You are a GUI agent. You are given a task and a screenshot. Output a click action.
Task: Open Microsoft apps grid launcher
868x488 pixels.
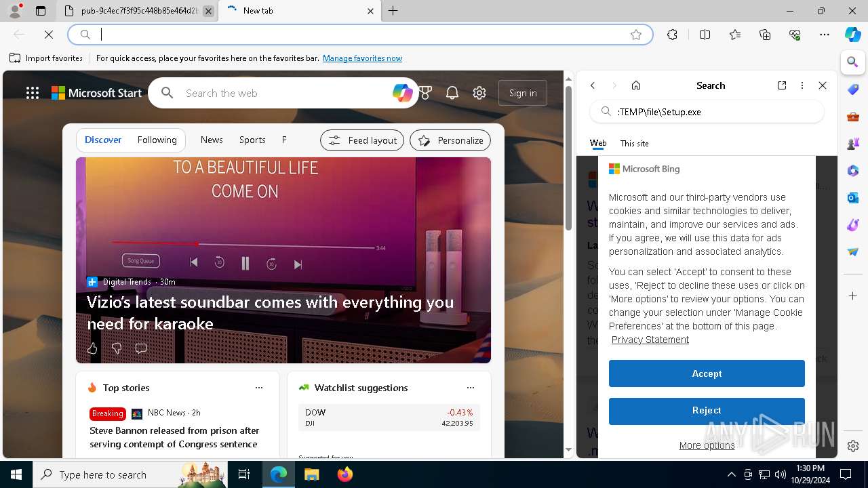(x=33, y=93)
